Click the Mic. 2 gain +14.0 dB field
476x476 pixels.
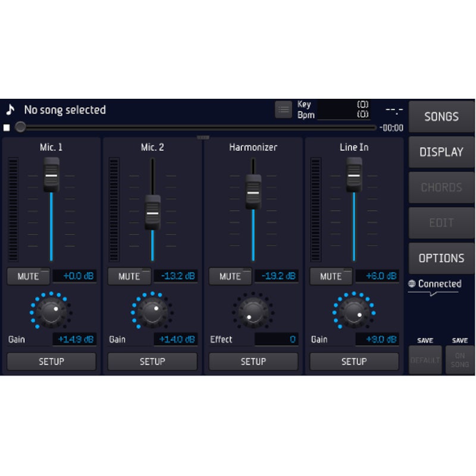point(176,339)
